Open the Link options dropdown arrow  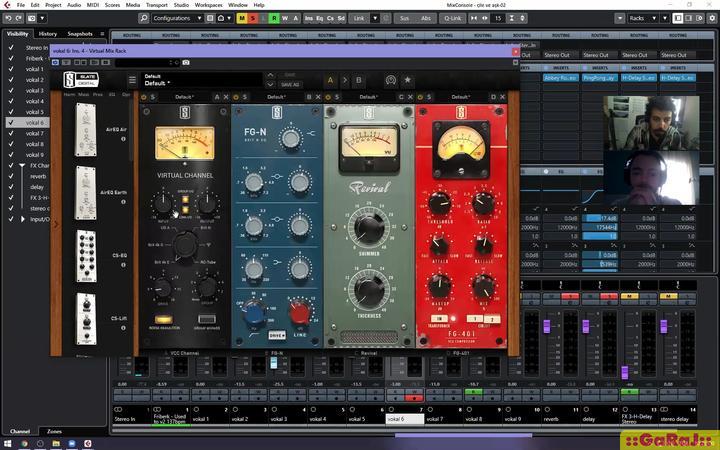coord(375,18)
